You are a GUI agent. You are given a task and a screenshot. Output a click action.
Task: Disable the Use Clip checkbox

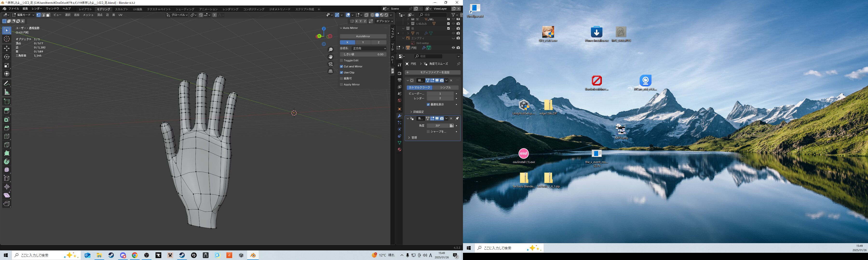point(341,73)
